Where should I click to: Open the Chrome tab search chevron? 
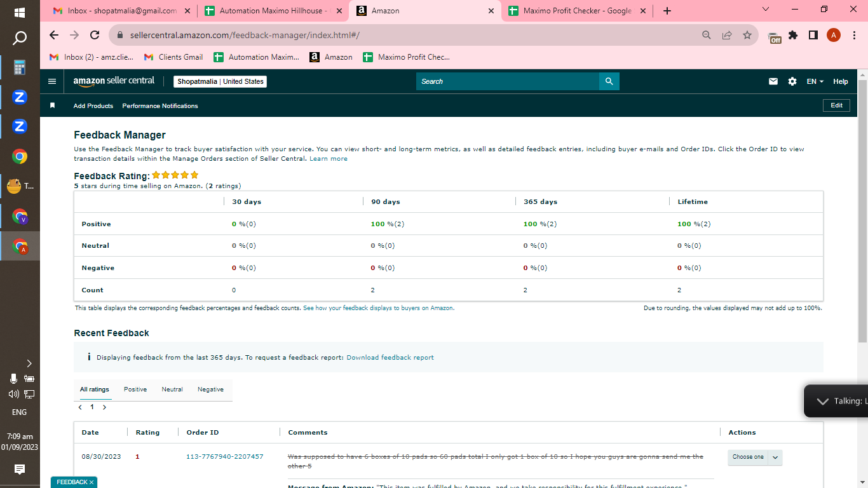pos(766,10)
